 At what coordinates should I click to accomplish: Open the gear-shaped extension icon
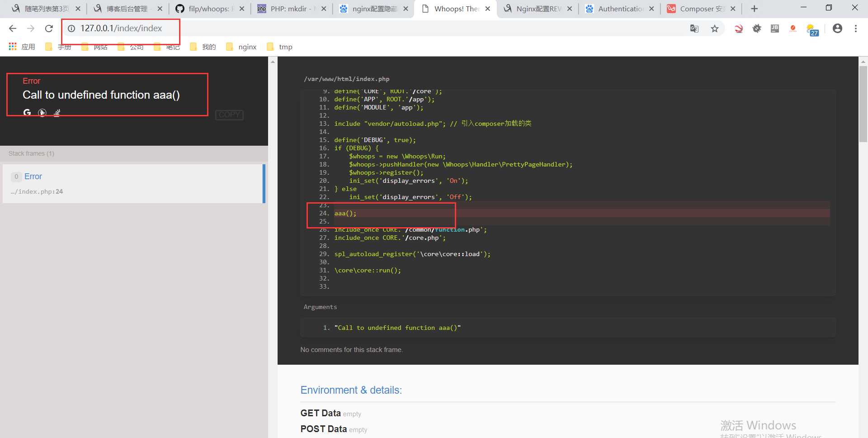[x=757, y=29]
